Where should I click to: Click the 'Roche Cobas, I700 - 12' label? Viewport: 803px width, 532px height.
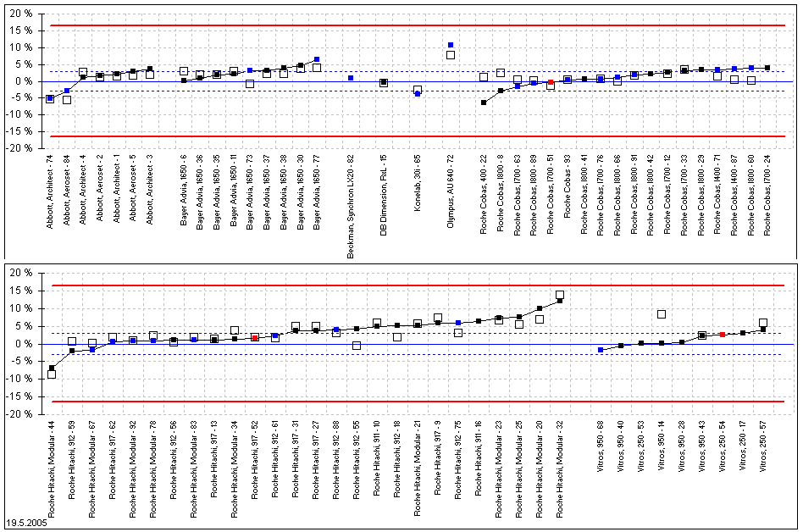point(667,194)
